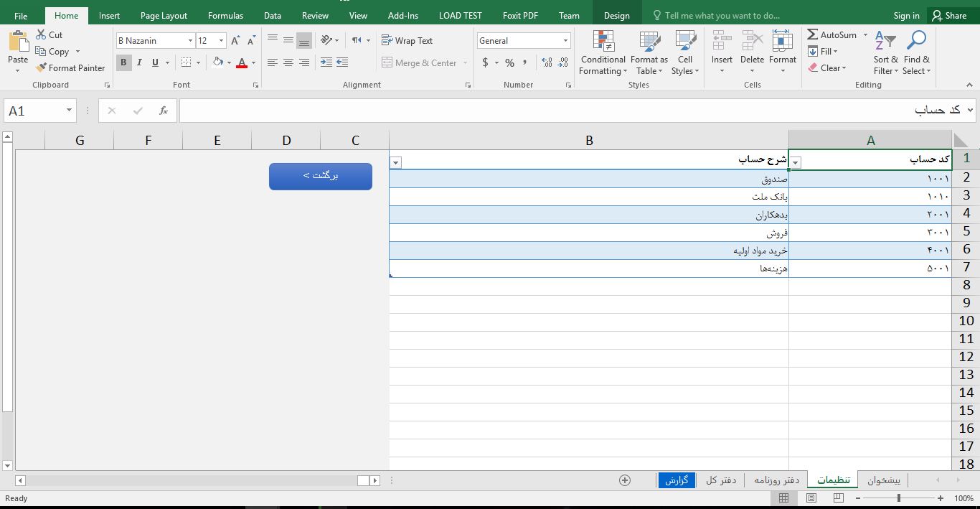The image size is (980, 509).
Task: Activate the Format Painter brush
Action: coord(41,67)
